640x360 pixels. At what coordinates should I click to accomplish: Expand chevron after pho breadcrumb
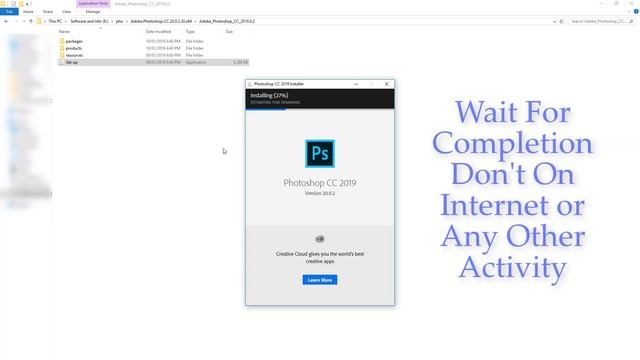tap(127, 21)
